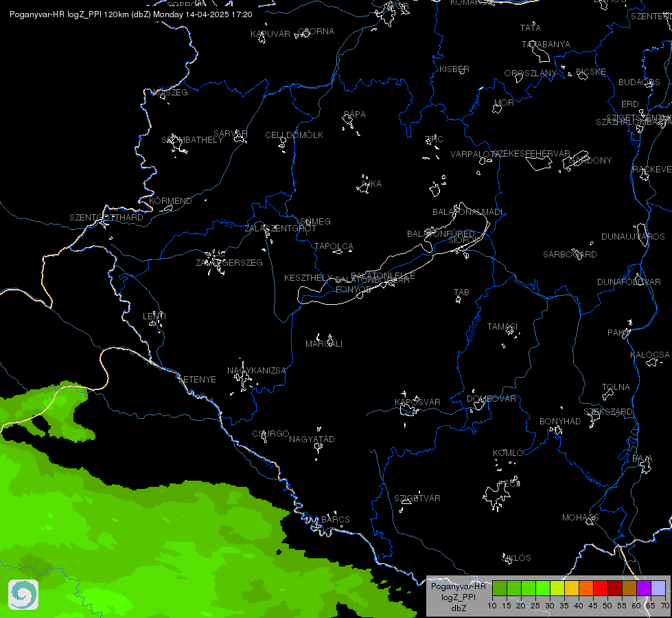Click the BARCS city label
This screenshot has width=672, height=618.
tap(335, 520)
